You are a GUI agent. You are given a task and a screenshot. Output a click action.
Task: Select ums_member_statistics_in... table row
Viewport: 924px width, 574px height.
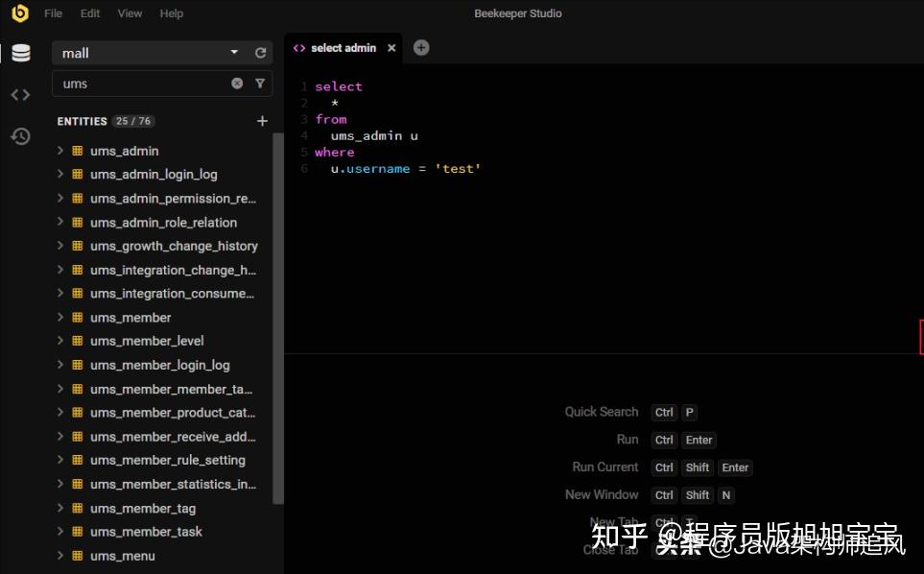pos(162,485)
